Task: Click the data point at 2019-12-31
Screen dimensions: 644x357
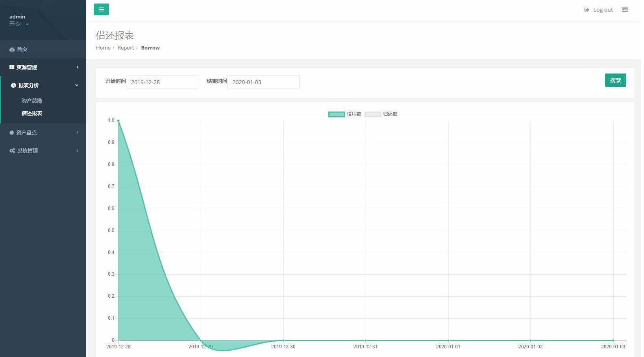Action: (366, 340)
